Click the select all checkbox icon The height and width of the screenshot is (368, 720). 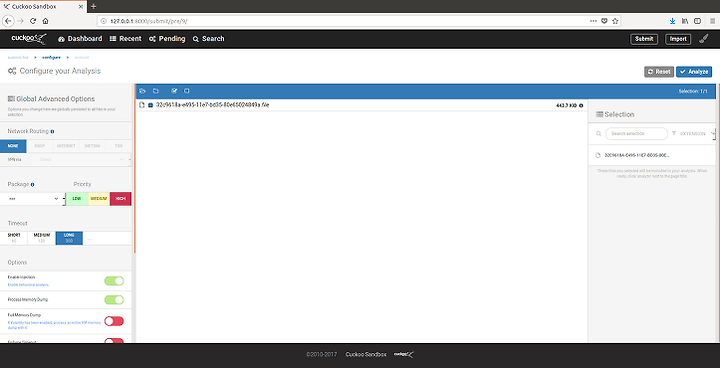click(x=174, y=91)
